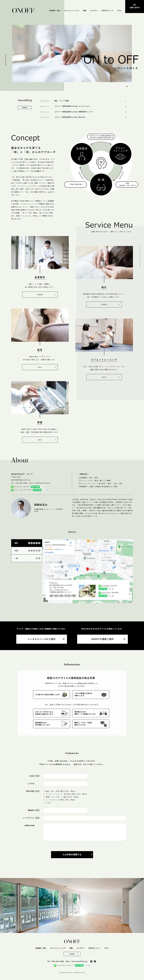
Task: Select the 一宮 access tab
Action: coord(26,558)
